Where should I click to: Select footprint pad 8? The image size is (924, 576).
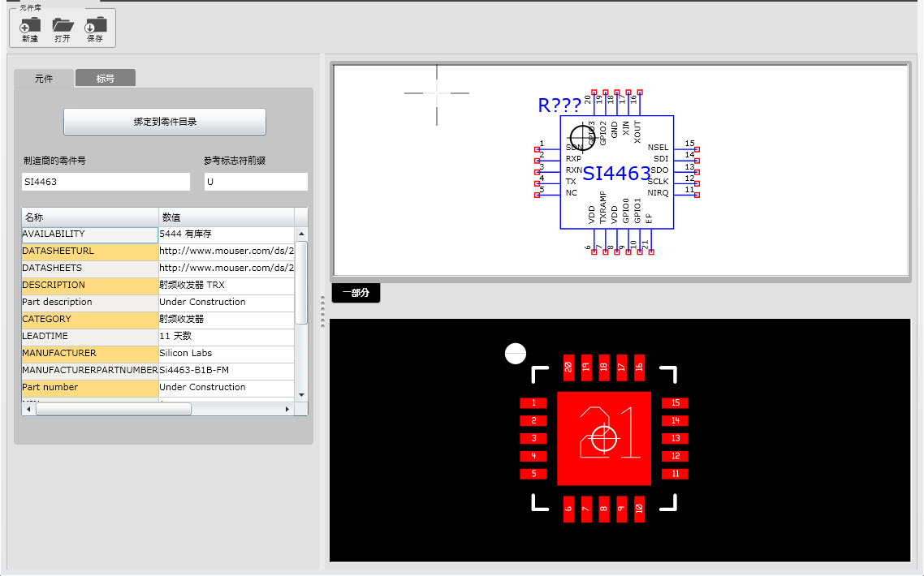tap(604, 509)
